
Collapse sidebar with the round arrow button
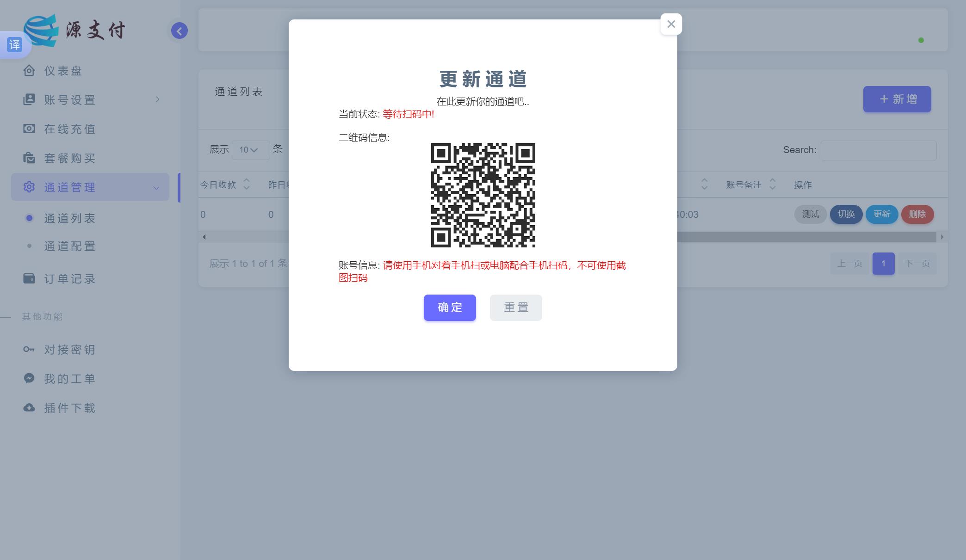(x=180, y=31)
